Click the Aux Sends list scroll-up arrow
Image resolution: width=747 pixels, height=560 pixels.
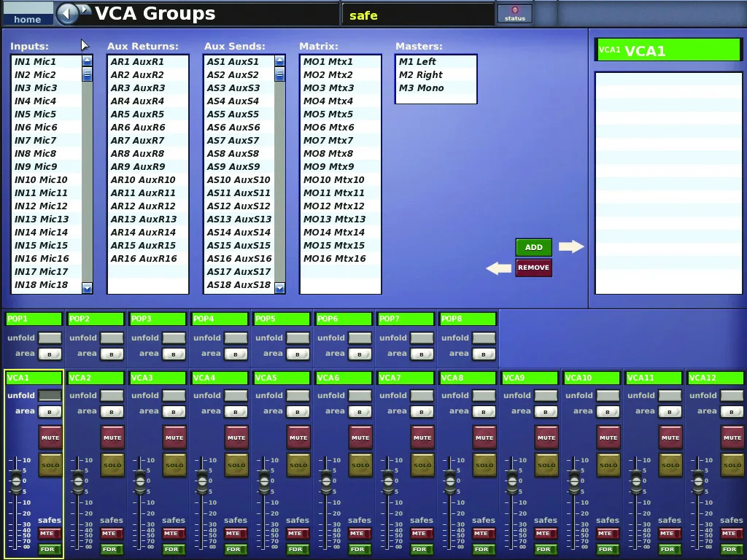[x=279, y=61]
